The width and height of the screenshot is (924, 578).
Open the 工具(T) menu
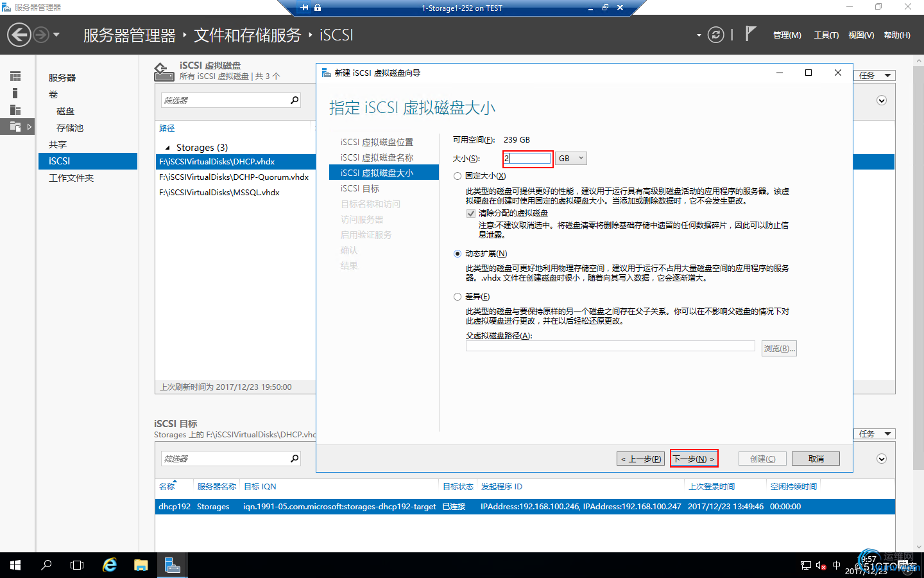point(826,35)
